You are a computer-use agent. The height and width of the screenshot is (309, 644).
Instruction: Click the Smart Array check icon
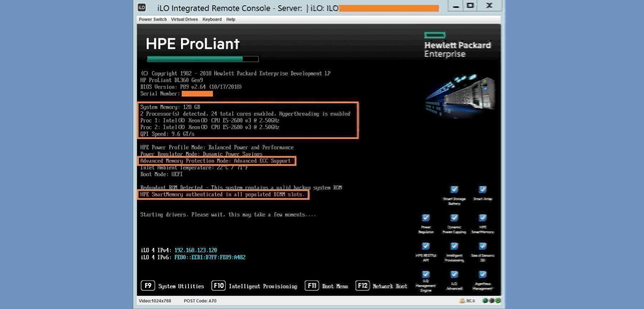482,189
